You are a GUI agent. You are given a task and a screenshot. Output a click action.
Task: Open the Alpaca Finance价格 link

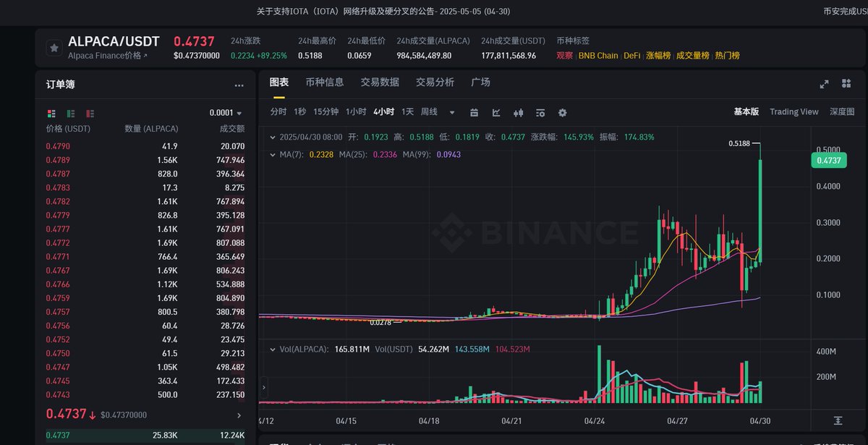(x=108, y=56)
